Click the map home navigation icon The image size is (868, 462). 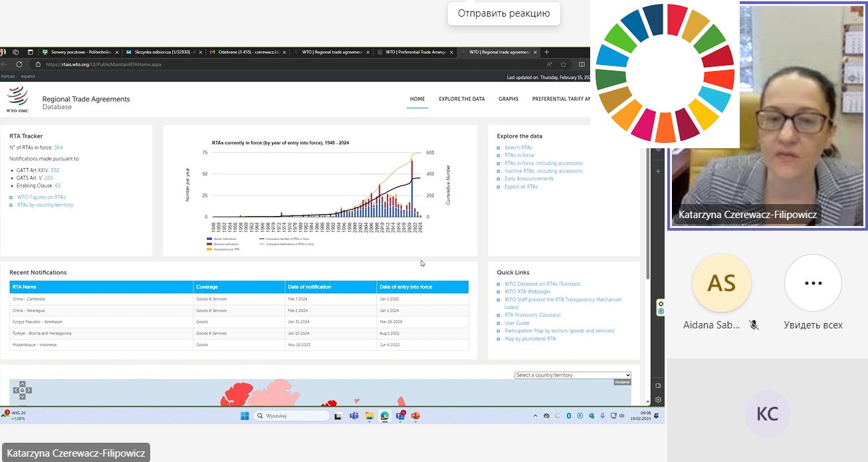22,390
